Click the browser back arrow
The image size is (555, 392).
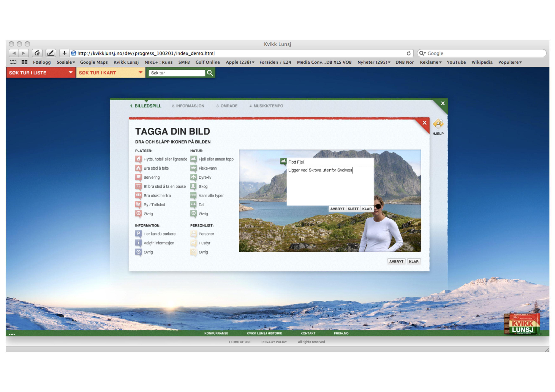click(x=14, y=53)
